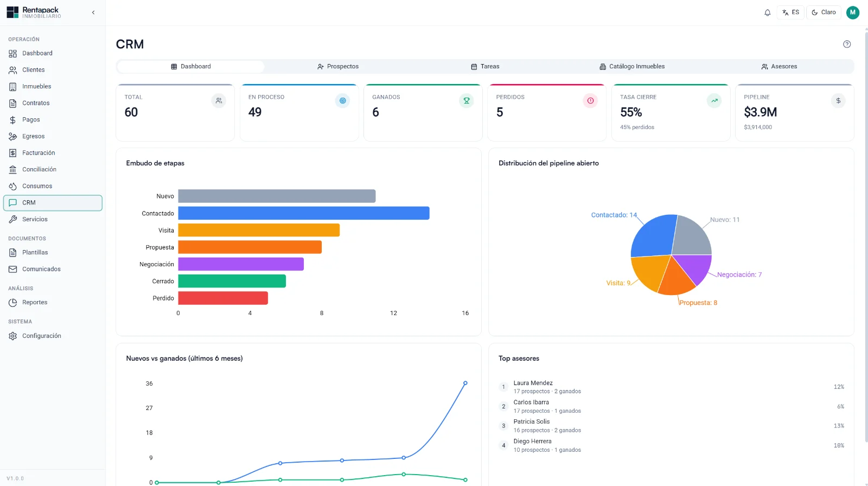Screen dimensions: 868x486
Task: Select CRM in the sidebar
Action: click(x=53, y=203)
